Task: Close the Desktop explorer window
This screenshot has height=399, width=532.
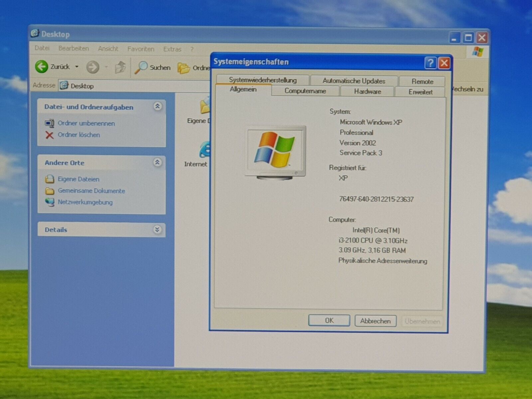Action: (482, 38)
